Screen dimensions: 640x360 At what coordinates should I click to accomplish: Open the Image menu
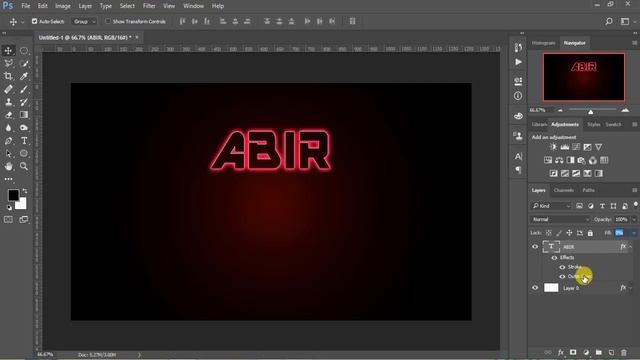pyautogui.click(x=63, y=6)
